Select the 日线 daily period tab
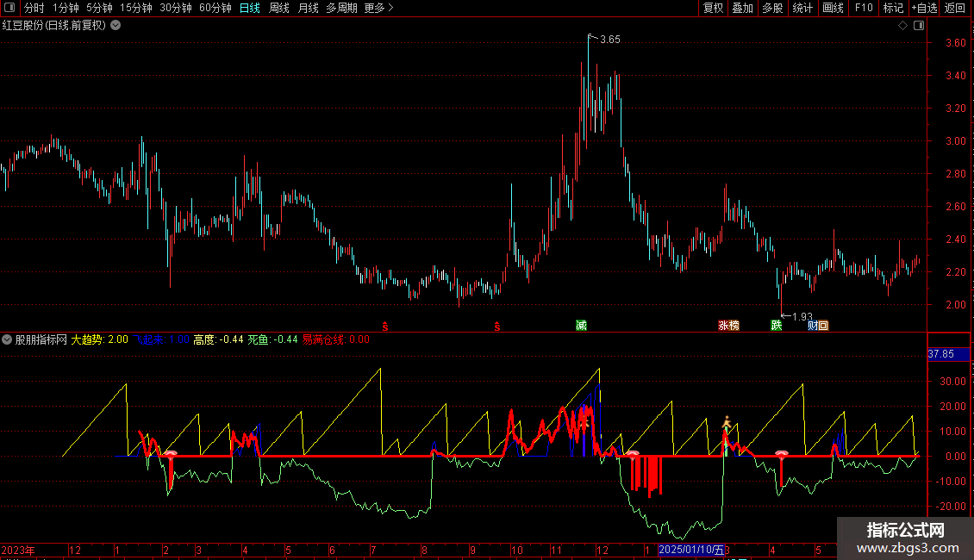Screen dimensions: 974x560 point(250,8)
